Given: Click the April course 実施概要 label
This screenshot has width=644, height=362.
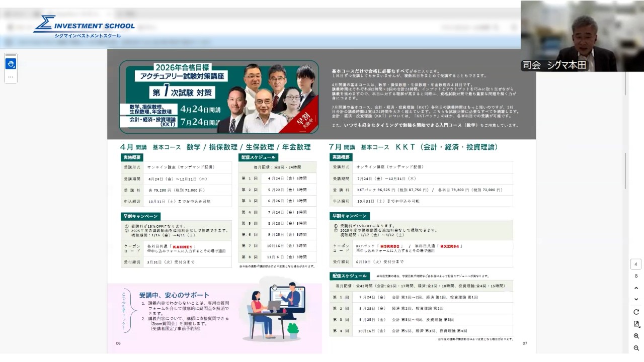Looking at the screenshot, I should (x=132, y=157).
